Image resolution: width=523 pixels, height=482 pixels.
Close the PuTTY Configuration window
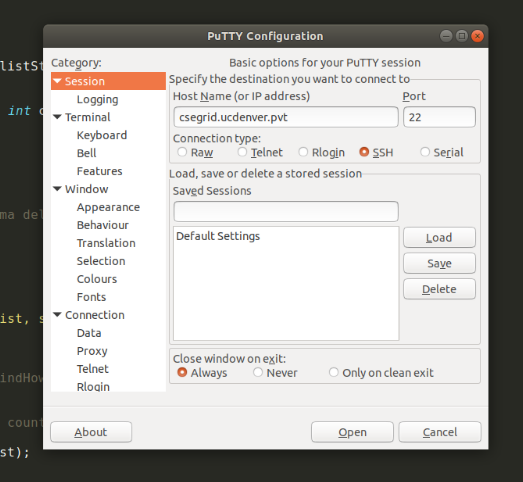(477, 36)
